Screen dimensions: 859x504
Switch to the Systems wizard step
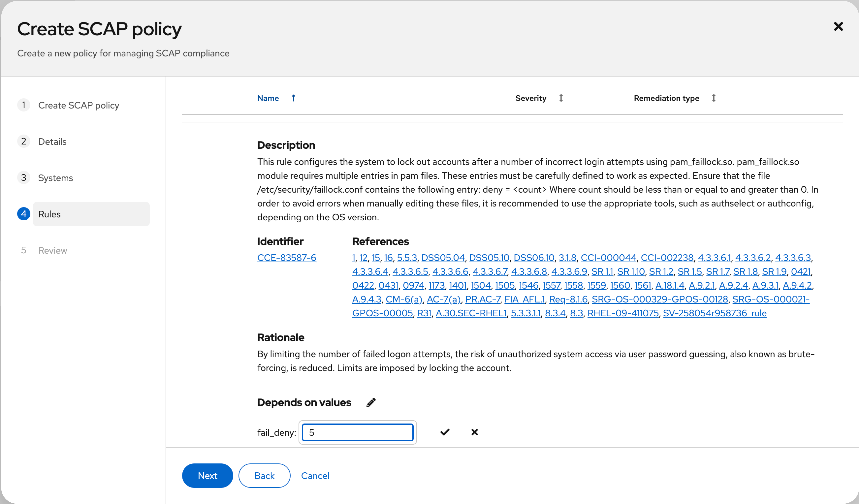click(55, 178)
